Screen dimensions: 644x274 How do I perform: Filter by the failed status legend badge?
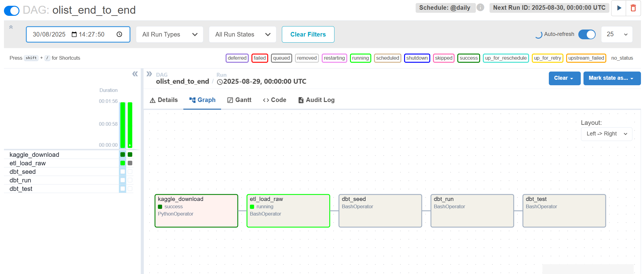pyautogui.click(x=259, y=58)
